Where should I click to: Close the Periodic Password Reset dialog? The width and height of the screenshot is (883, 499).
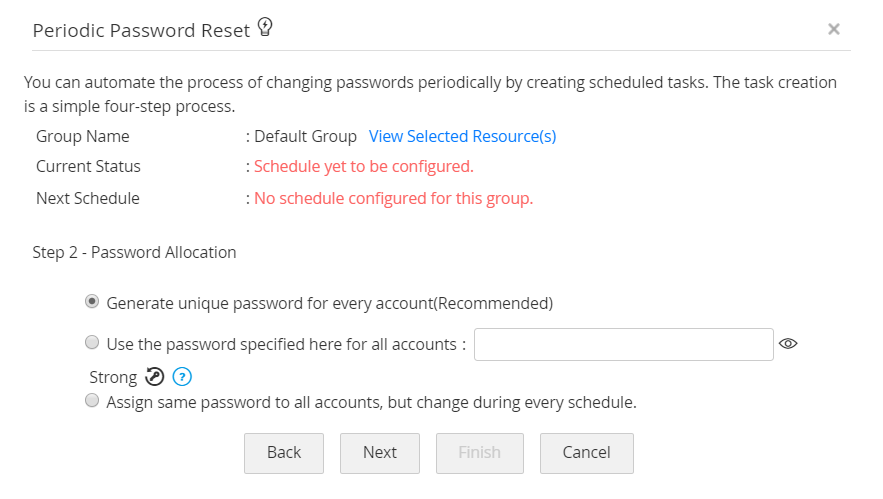[833, 29]
